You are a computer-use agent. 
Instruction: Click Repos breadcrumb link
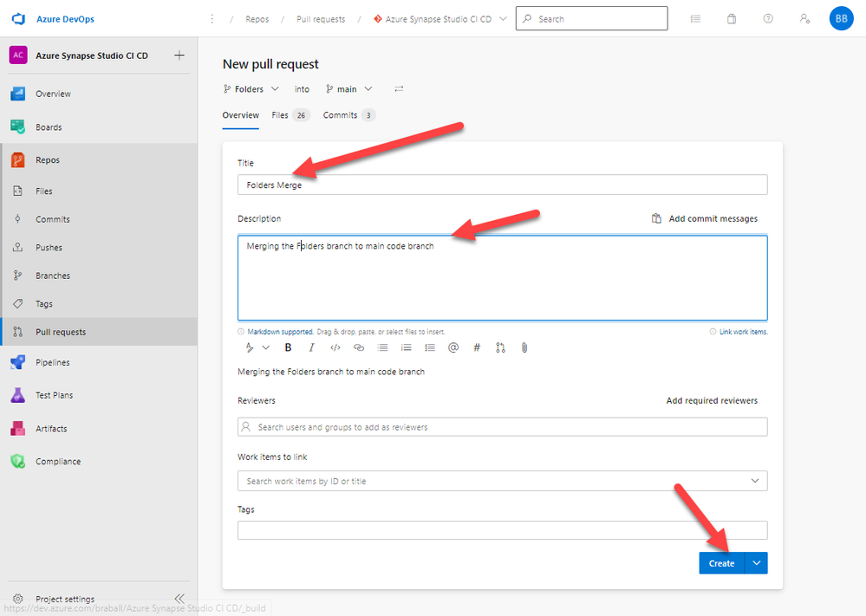(x=257, y=19)
